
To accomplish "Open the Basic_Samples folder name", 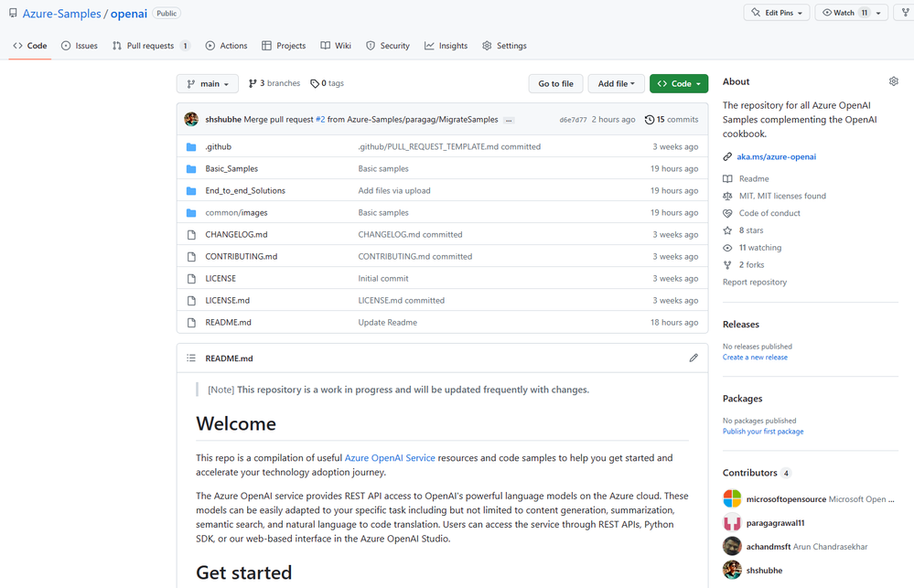I will tap(231, 168).
